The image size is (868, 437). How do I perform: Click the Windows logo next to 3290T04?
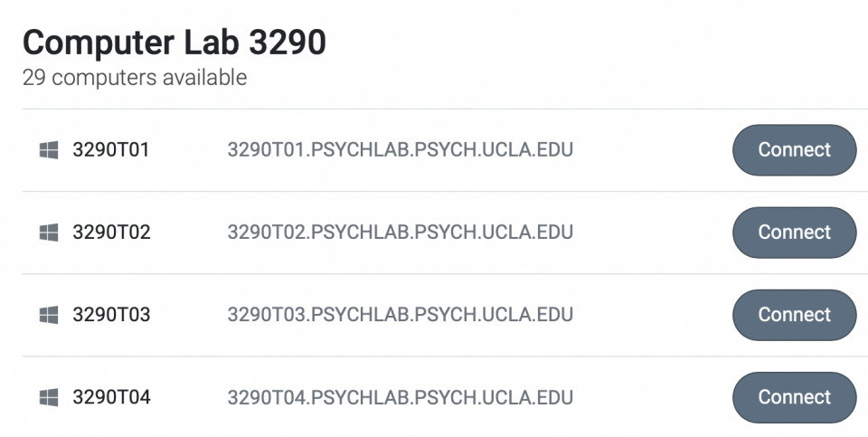click(49, 397)
